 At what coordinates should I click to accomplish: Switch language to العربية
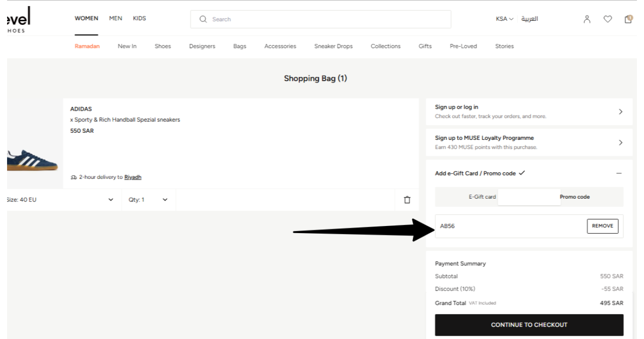(530, 19)
